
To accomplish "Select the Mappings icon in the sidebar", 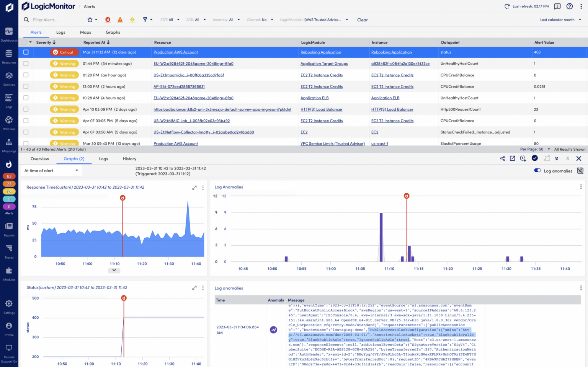I will tap(9, 145).
